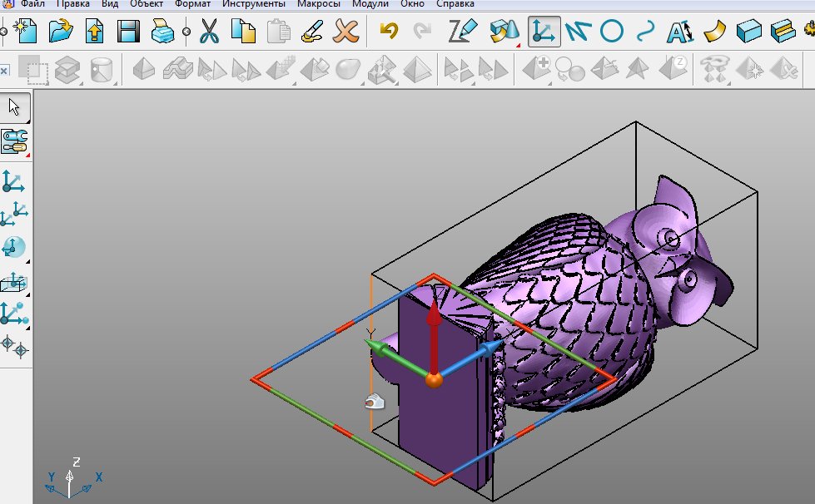Open the Инструменты menu
The width and height of the screenshot is (815, 504).
click(x=254, y=3)
